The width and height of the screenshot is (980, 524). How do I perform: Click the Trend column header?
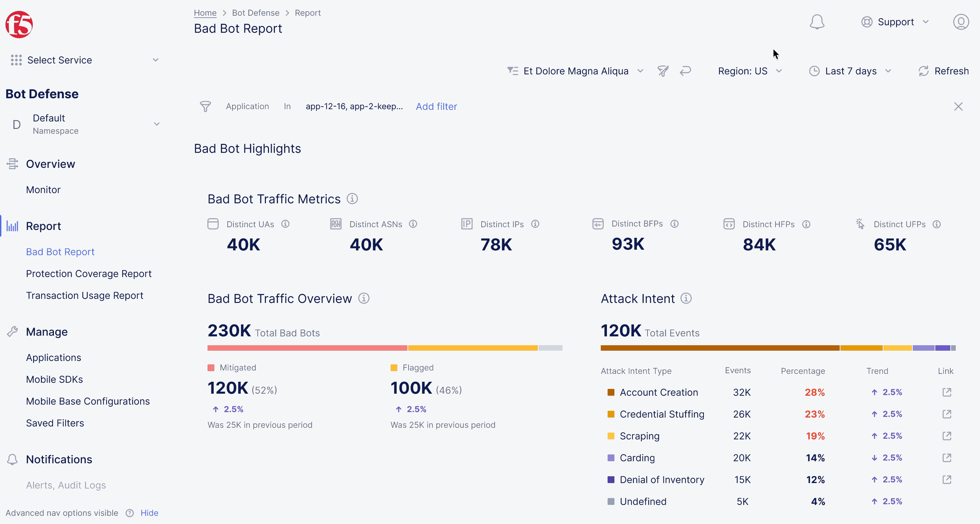click(877, 371)
